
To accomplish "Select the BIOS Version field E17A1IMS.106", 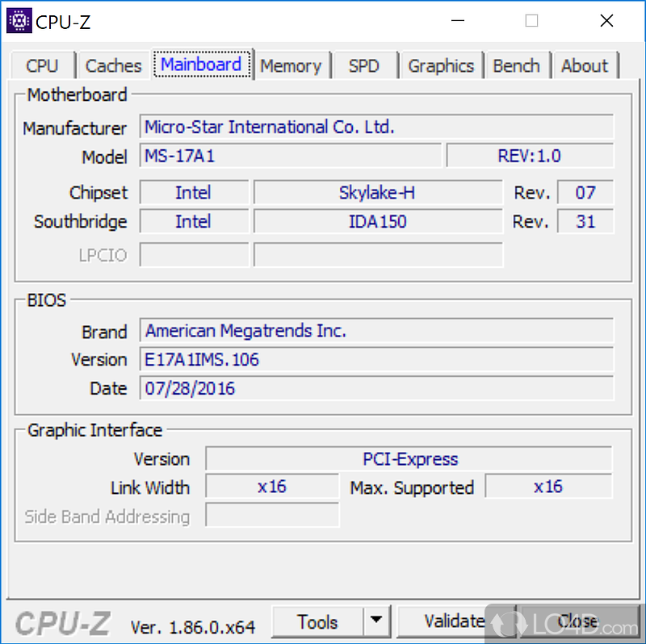I will [x=376, y=359].
